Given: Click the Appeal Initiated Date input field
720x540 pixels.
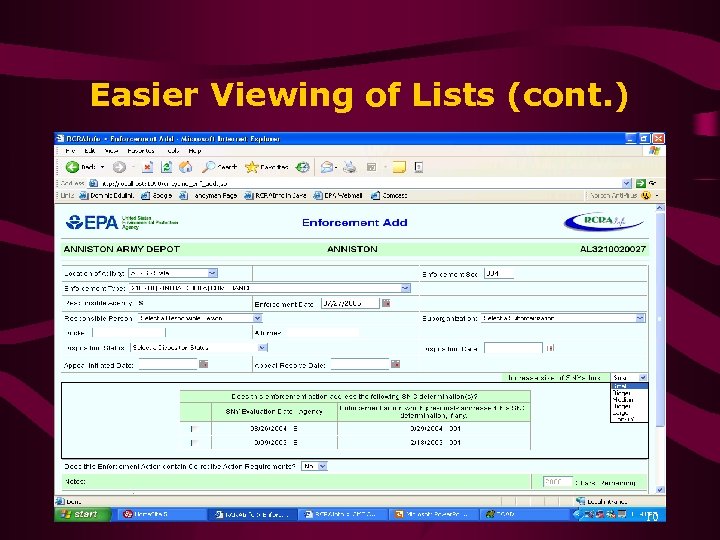Looking at the screenshot, I should (168, 365).
